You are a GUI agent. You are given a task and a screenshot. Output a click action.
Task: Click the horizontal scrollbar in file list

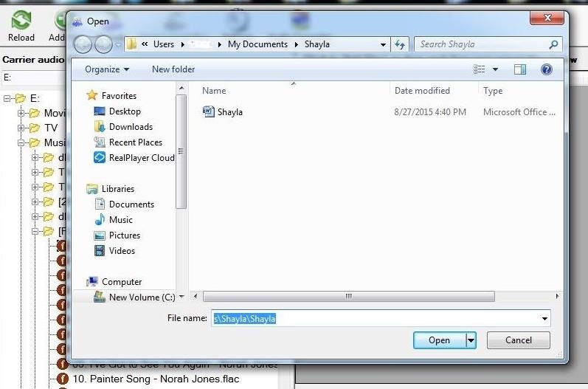[347, 297]
